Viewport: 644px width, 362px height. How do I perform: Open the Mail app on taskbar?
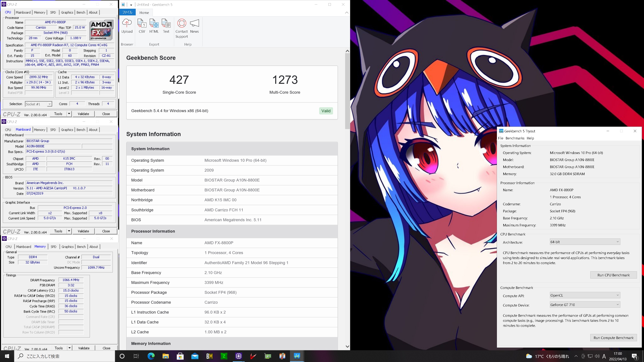[x=195, y=356]
